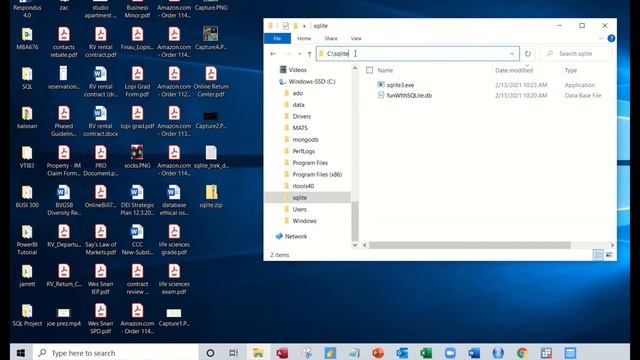Switch to the Home ribbon tab
640x360 pixels.
(304, 38)
